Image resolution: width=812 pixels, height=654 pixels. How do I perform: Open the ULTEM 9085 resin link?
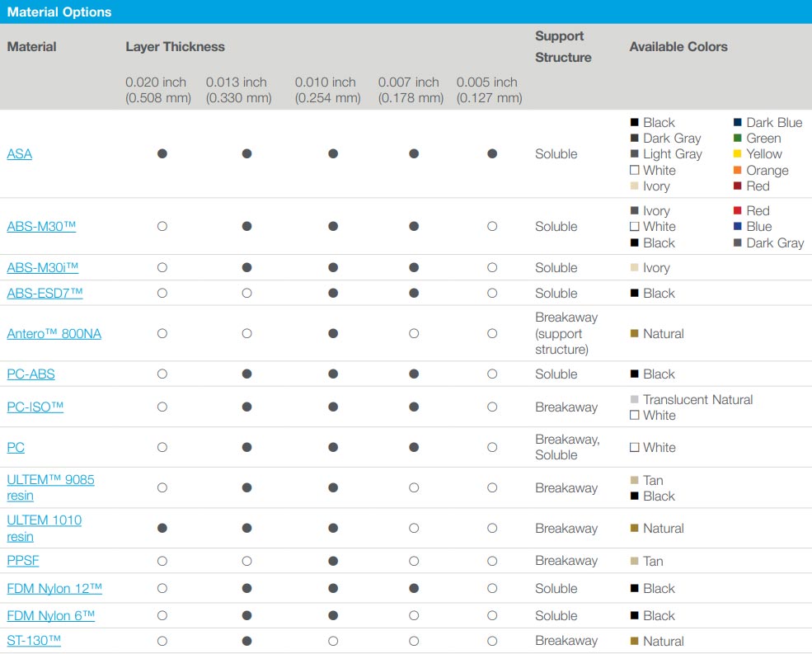tap(50, 487)
